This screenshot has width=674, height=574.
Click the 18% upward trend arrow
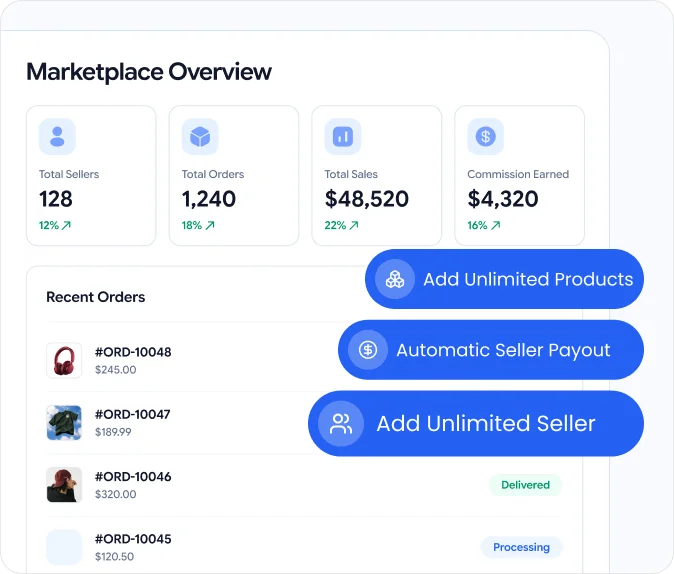(210, 225)
